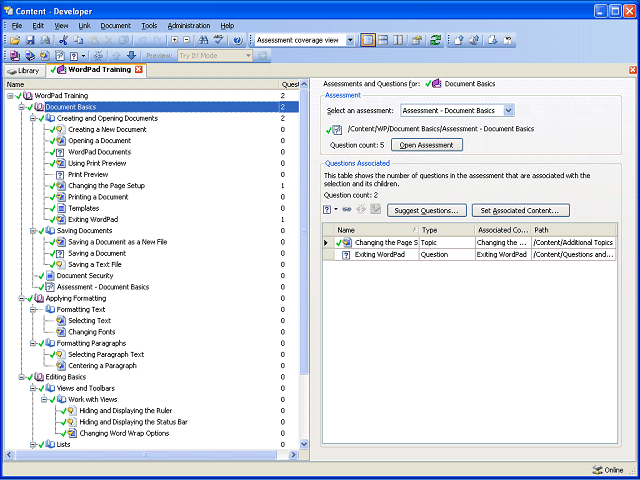Click the Suggest Questions button

click(x=427, y=211)
